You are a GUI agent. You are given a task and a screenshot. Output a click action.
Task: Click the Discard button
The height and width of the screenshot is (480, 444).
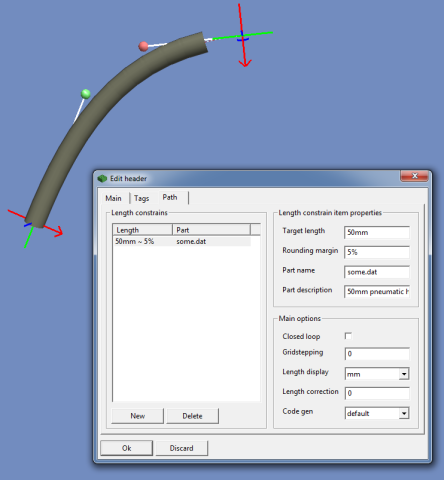181,448
